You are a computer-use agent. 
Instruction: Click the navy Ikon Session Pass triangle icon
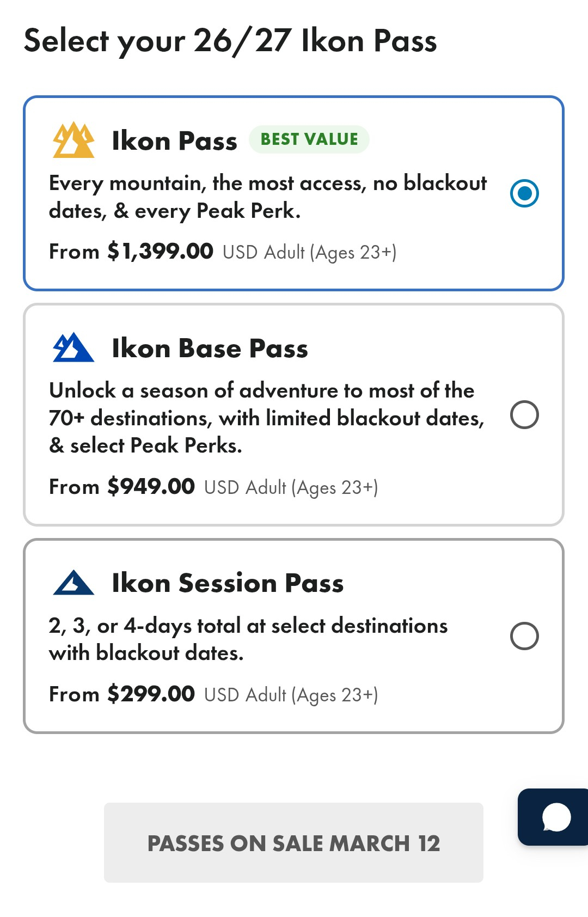[x=73, y=583]
